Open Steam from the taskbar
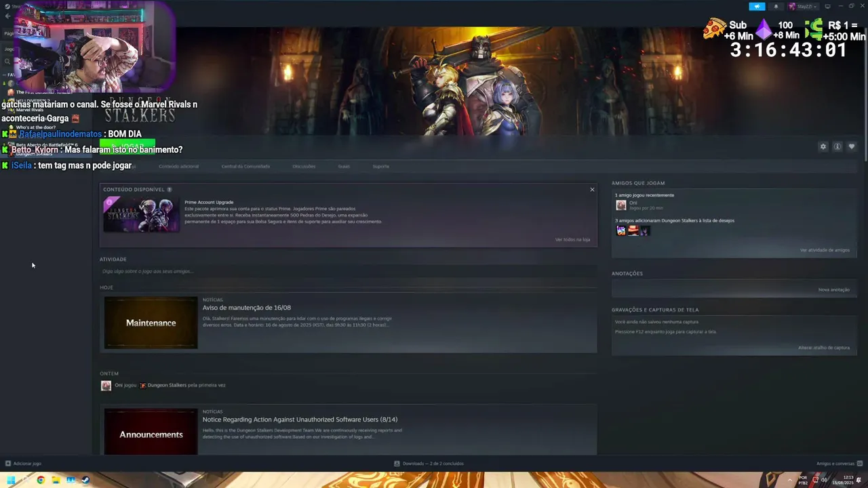The height and width of the screenshot is (488, 868). [85, 480]
